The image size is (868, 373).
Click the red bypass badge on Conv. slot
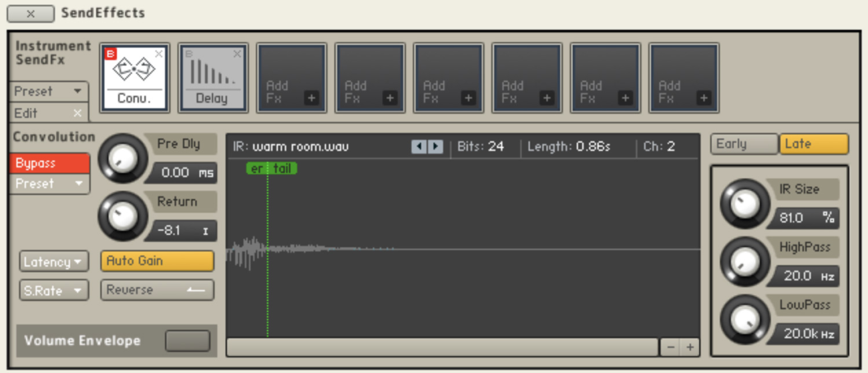point(111,54)
